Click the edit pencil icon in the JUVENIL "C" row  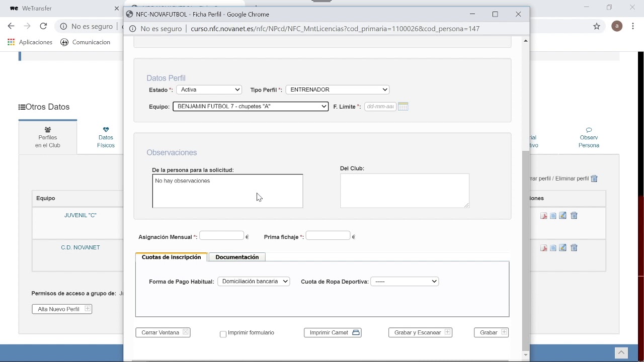point(563,216)
